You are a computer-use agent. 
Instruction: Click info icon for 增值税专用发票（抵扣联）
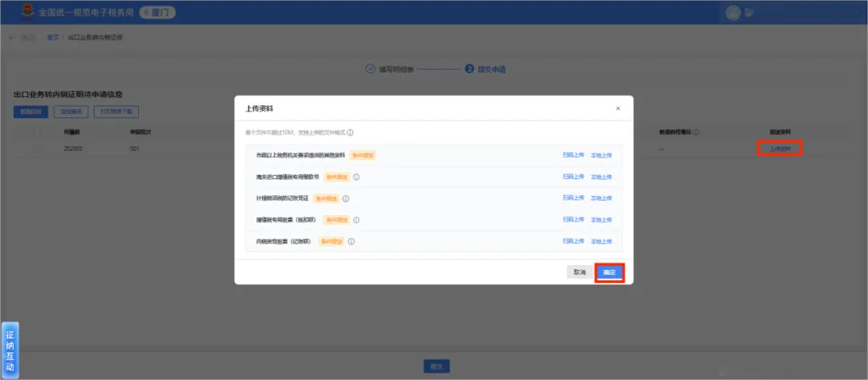click(357, 219)
